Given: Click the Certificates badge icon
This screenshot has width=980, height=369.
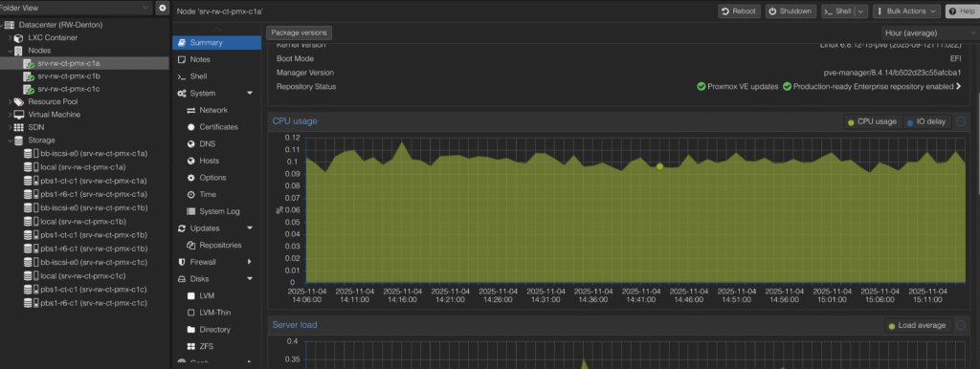Looking at the screenshot, I should (191, 127).
